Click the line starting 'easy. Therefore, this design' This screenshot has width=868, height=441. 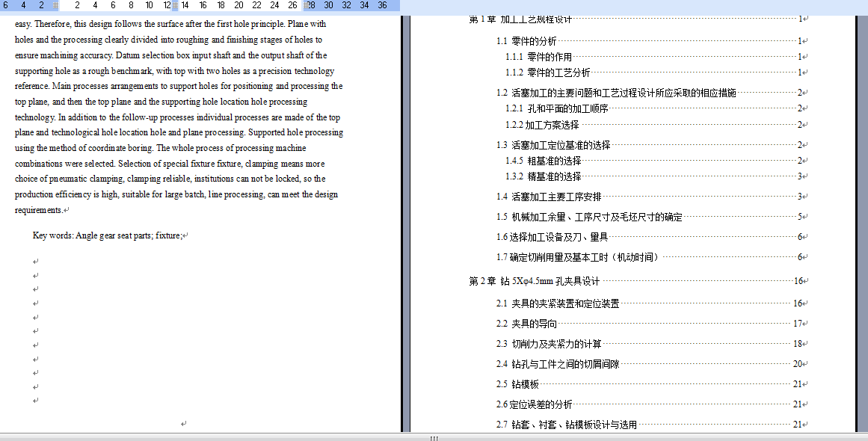[x=170, y=24]
